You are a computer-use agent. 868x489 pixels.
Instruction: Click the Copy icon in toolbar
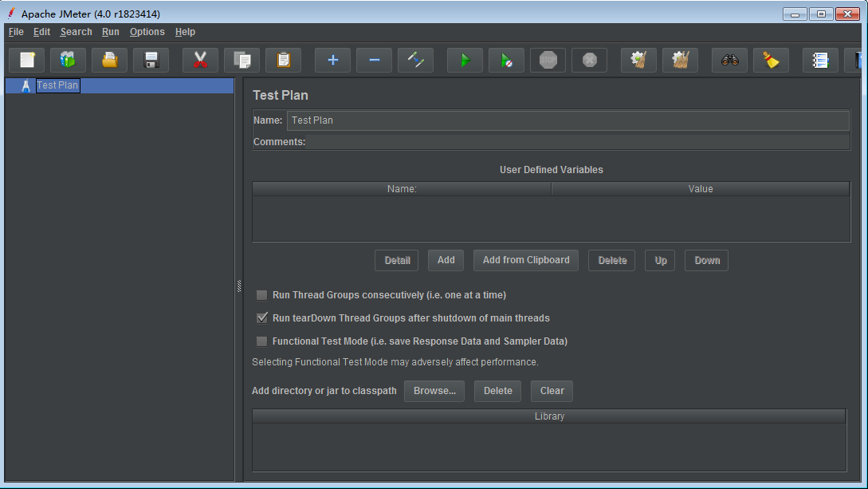[x=242, y=60]
